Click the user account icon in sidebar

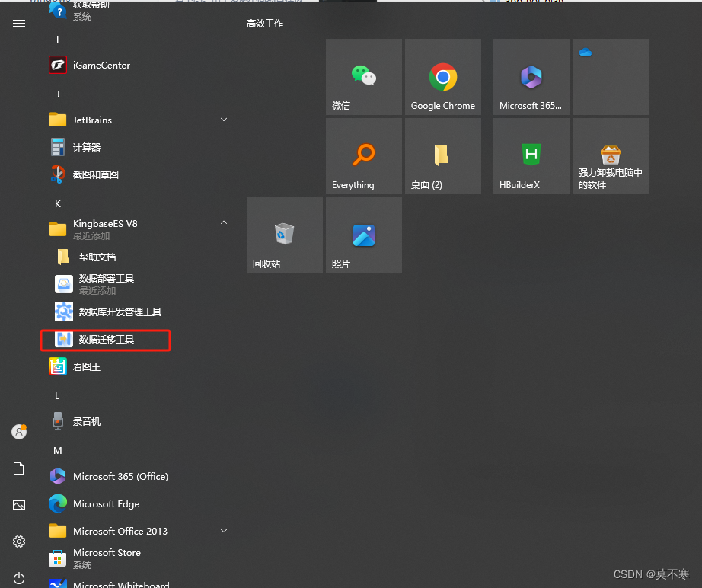[x=19, y=432]
